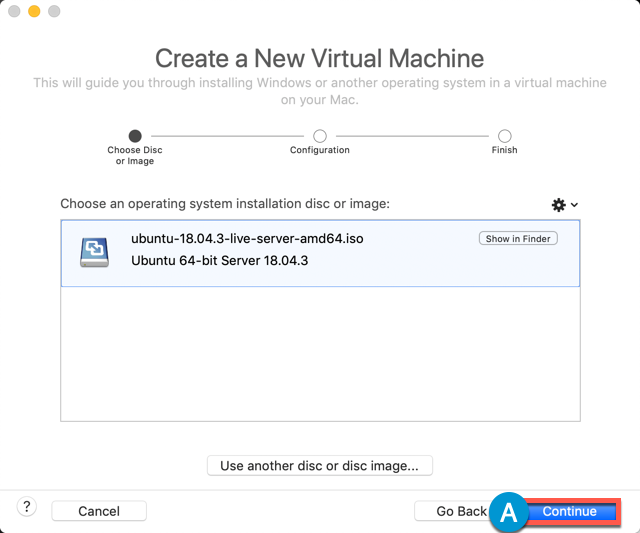Click the Continue button
Viewport: 640px width, 533px height.
click(570, 511)
